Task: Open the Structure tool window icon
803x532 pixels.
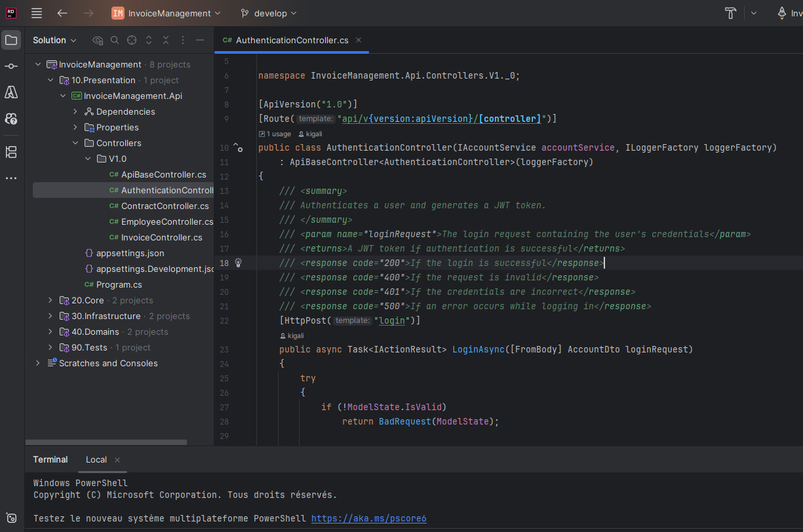Action: pos(11,152)
